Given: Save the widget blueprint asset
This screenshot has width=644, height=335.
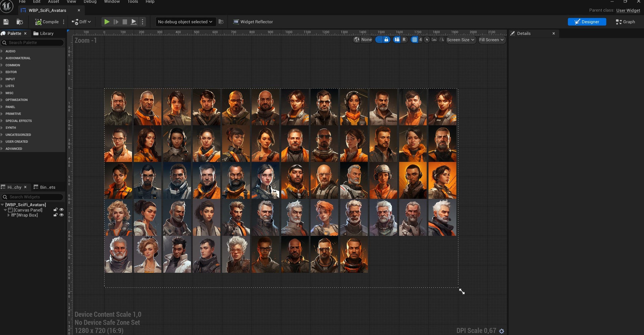Looking at the screenshot, I should (x=6, y=22).
